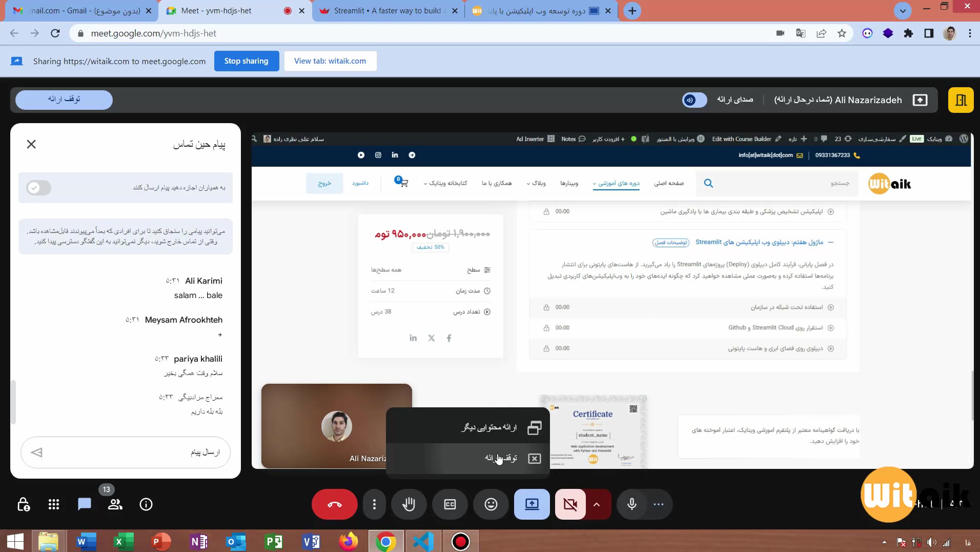The image size is (980, 552).
Task: Click the taskbar volume icon
Action: tap(931, 542)
